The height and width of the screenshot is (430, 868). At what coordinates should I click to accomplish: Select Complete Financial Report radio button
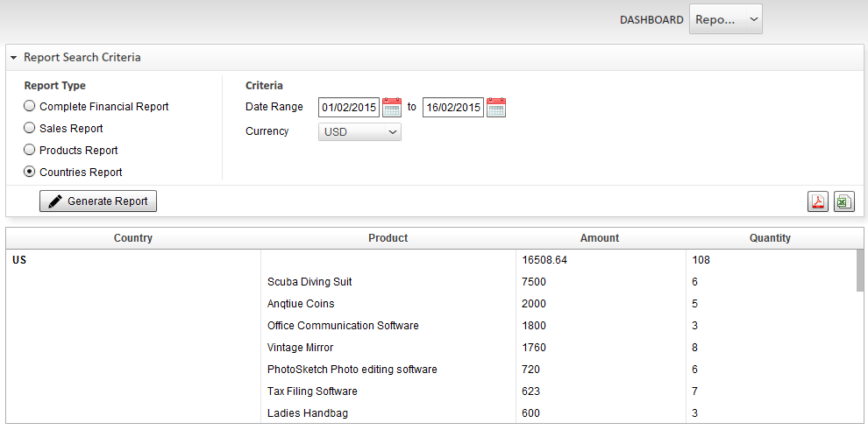point(29,106)
